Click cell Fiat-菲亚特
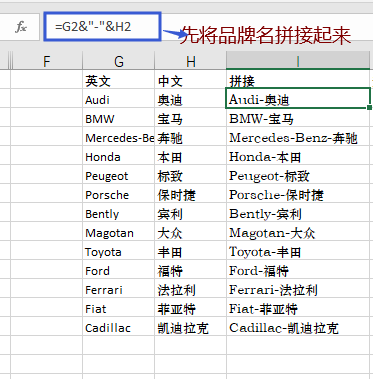Screen dimensions: 373x379 pyautogui.click(x=298, y=308)
